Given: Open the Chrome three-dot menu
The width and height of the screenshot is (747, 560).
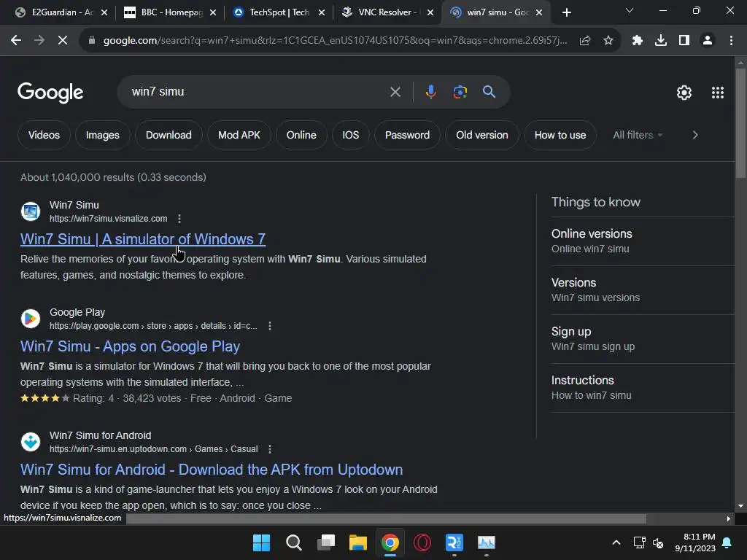Looking at the screenshot, I should (x=731, y=41).
